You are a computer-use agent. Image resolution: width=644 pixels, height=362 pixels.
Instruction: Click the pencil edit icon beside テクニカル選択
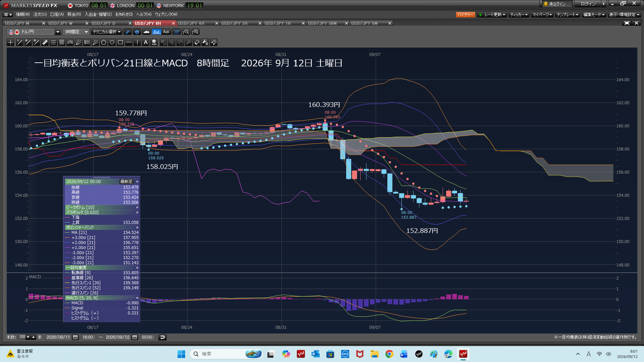128,32
